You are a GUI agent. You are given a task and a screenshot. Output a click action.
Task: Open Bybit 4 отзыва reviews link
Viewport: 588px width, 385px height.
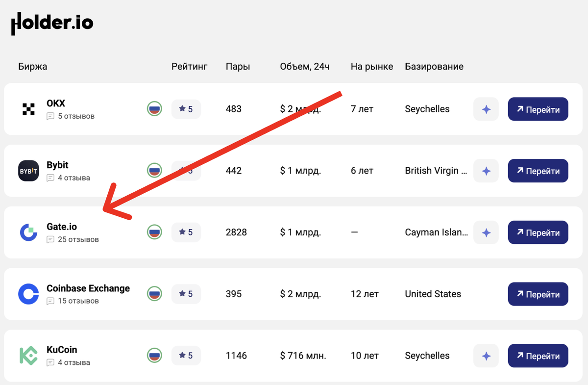click(x=69, y=178)
